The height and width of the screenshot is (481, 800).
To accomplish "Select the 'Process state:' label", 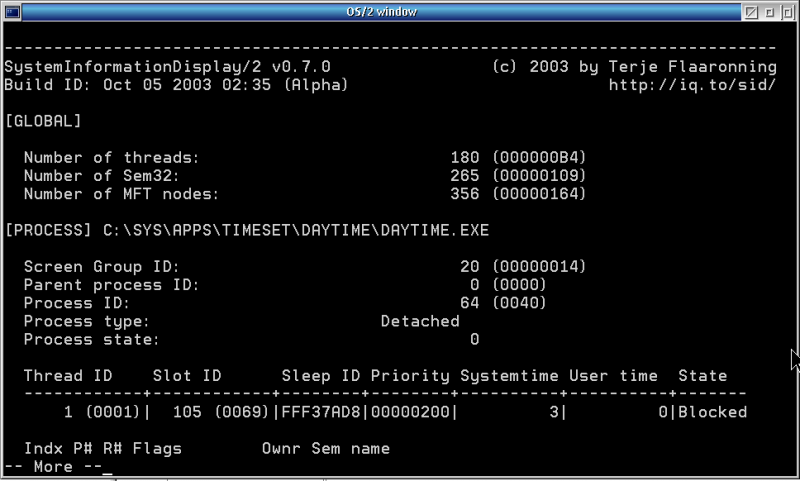I will click(91, 339).
